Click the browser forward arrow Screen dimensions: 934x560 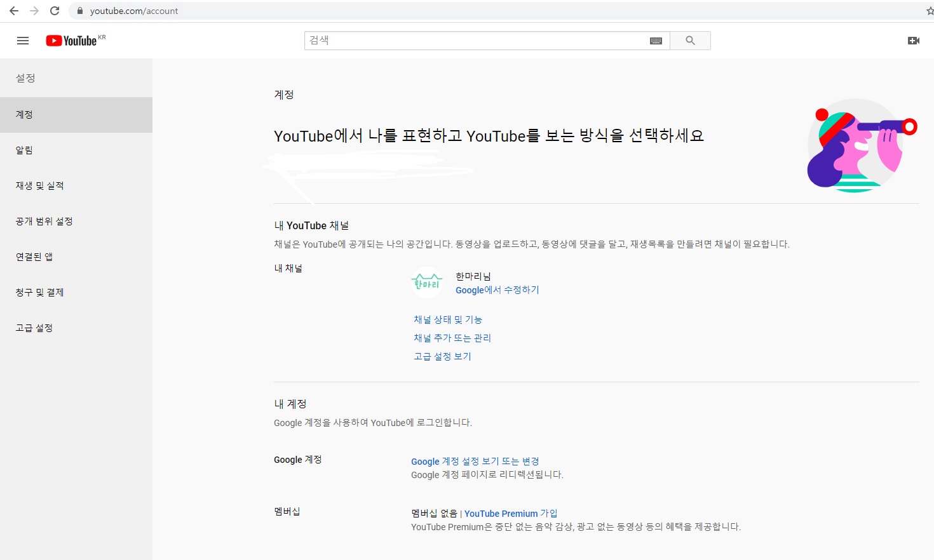34,11
